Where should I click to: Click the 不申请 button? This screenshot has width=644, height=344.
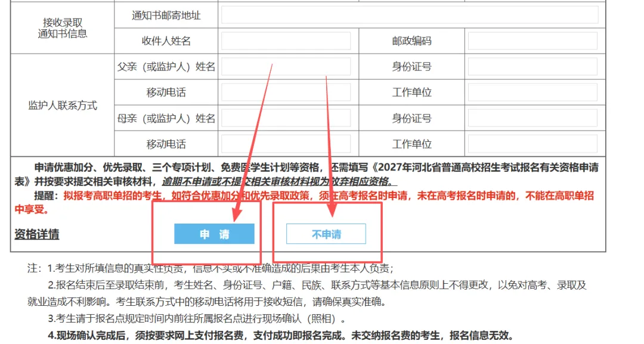(326, 234)
